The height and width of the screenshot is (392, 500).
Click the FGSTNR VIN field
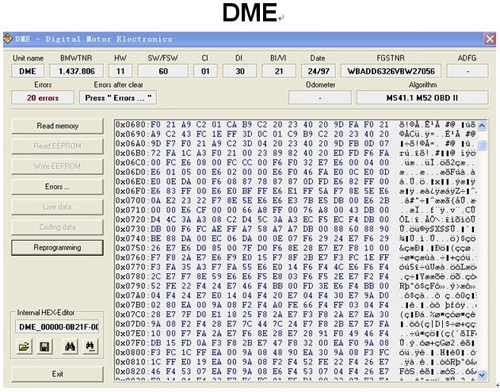click(391, 71)
